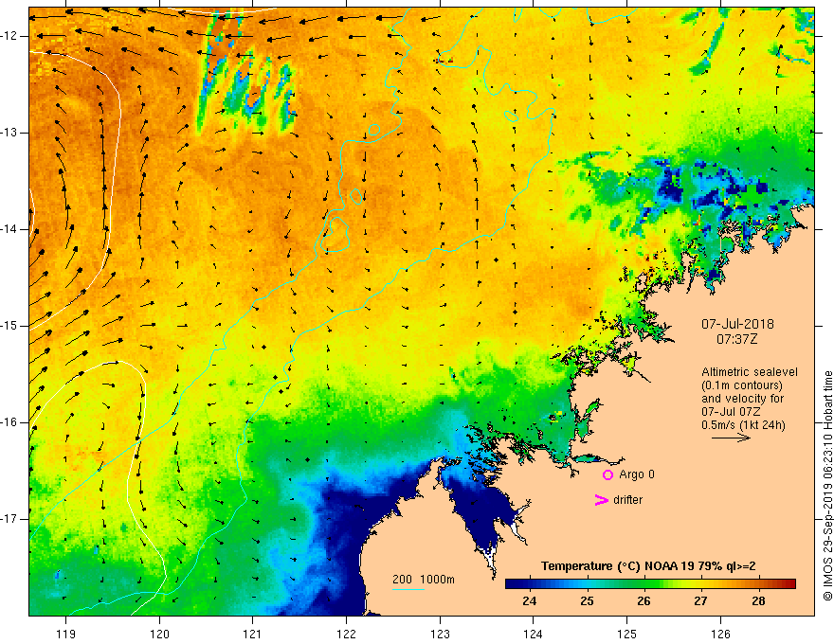Click latitude label -16
The height and width of the screenshot is (644, 834).
[10, 422]
